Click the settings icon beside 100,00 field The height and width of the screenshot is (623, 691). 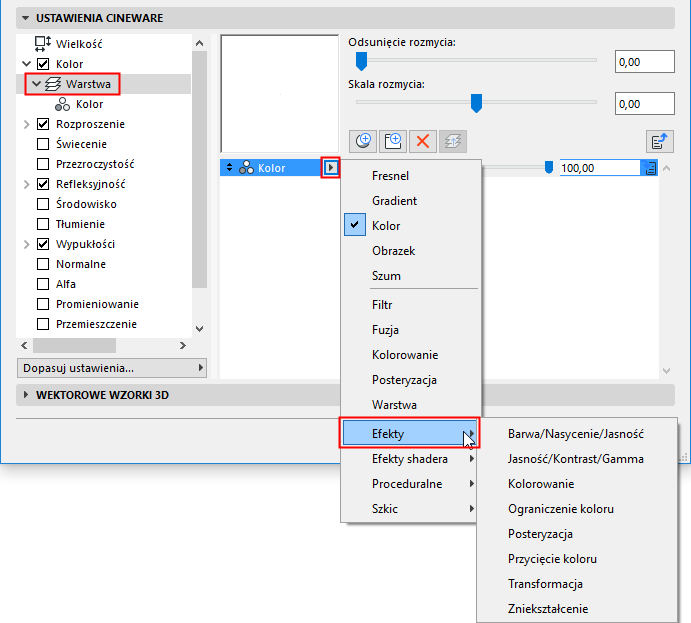650,168
